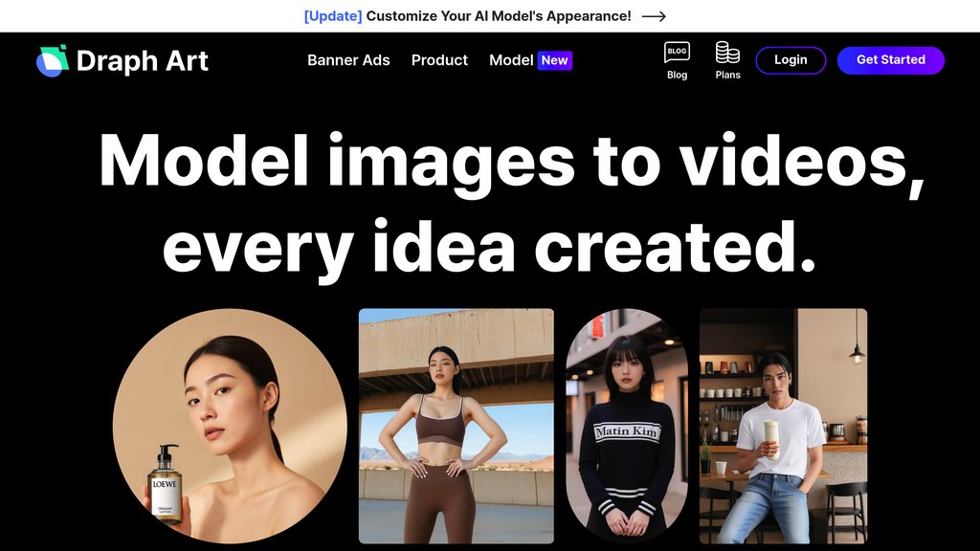Screen dimensions: 980x551
Task: Click the Plans label under coins icon
Action: tap(727, 75)
